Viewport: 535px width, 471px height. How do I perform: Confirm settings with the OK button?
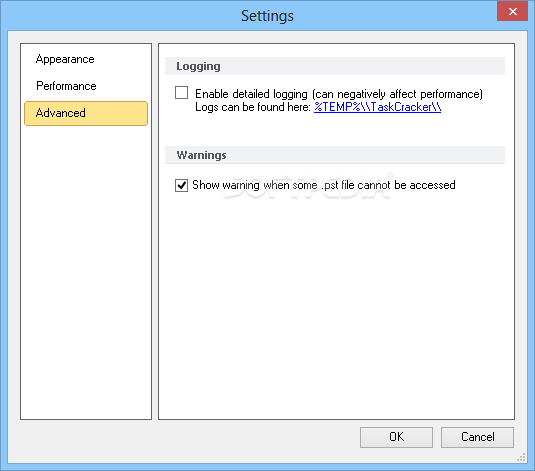click(396, 437)
